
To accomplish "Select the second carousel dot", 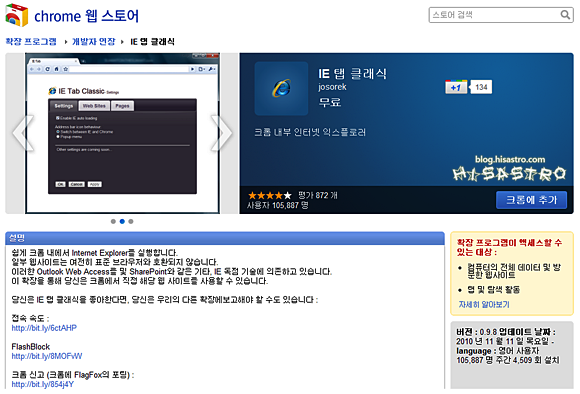I will pos(122,221).
